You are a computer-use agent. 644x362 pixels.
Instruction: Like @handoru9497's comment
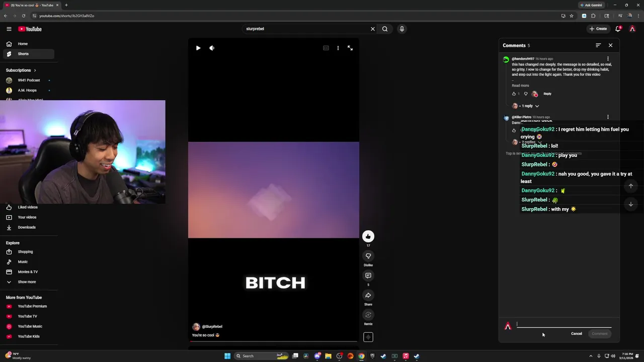tap(514, 94)
